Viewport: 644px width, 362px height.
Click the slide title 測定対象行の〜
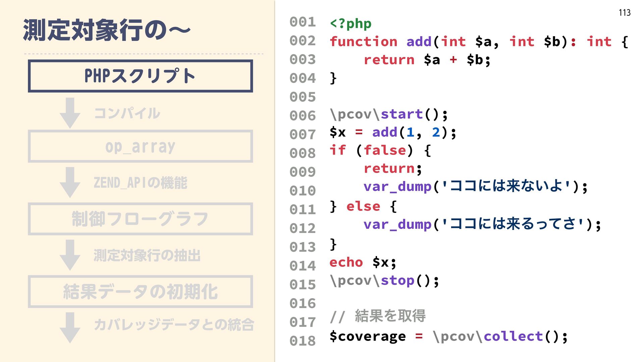coord(107,30)
